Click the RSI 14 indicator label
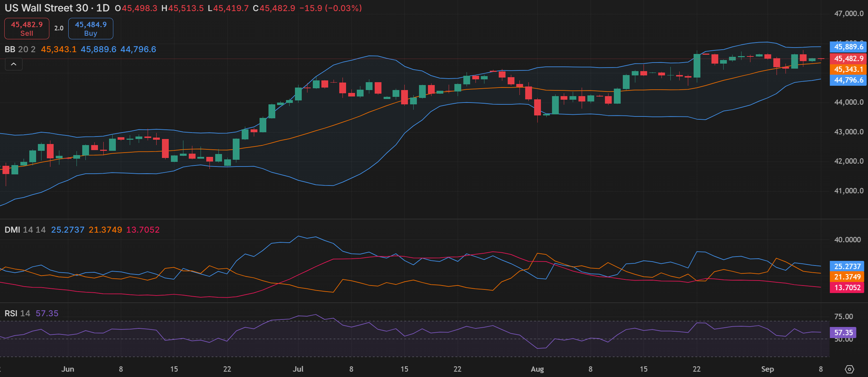868x377 pixels. coord(17,313)
